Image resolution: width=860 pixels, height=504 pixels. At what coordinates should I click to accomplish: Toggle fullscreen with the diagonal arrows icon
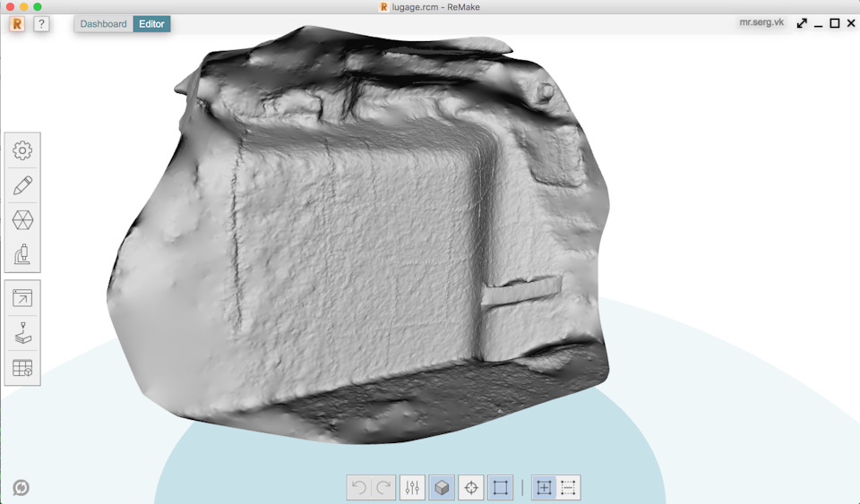point(802,23)
